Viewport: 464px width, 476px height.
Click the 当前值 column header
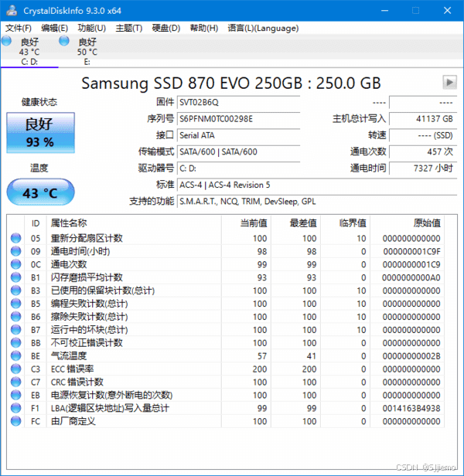246,223
